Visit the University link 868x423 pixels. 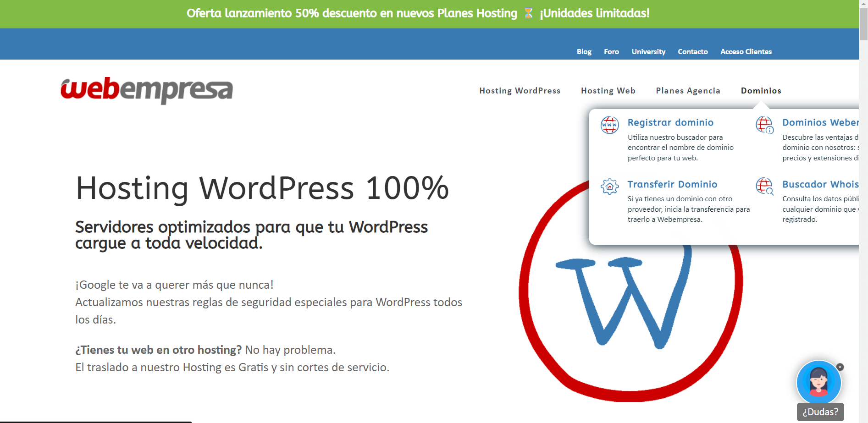pyautogui.click(x=648, y=52)
